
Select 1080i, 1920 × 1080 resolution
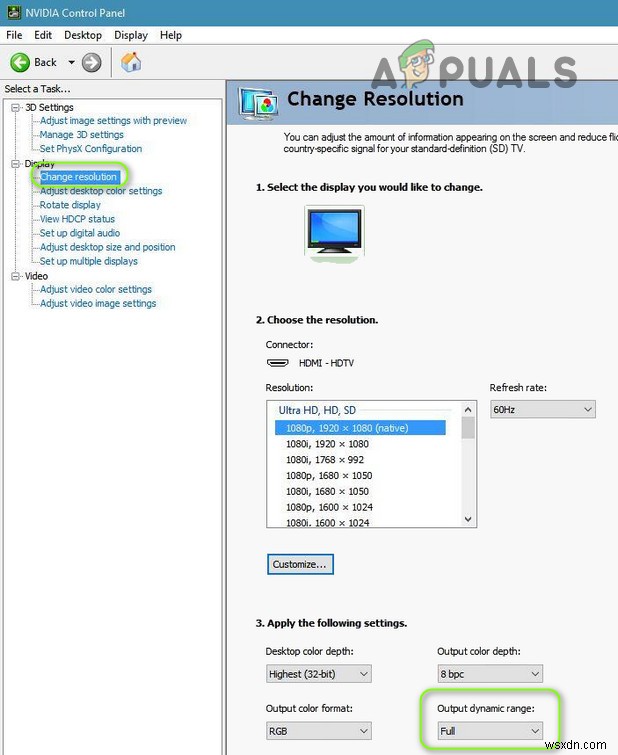(327, 443)
